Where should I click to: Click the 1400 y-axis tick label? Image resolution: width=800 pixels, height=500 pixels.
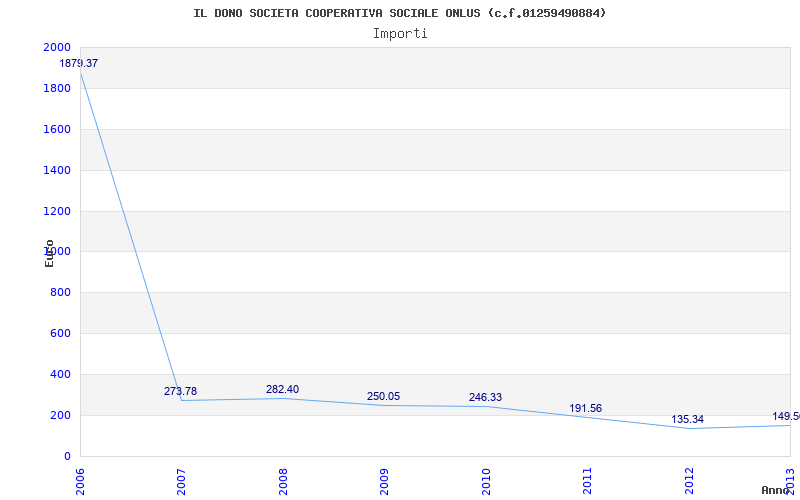click(x=57, y=170)
